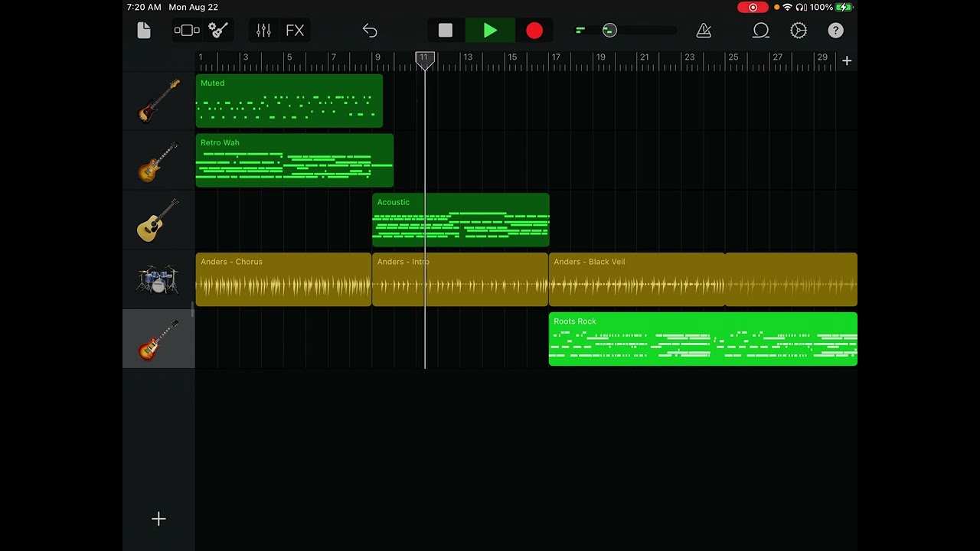
Task: Open My Songs browser document icon
Action: pos(144,31)
